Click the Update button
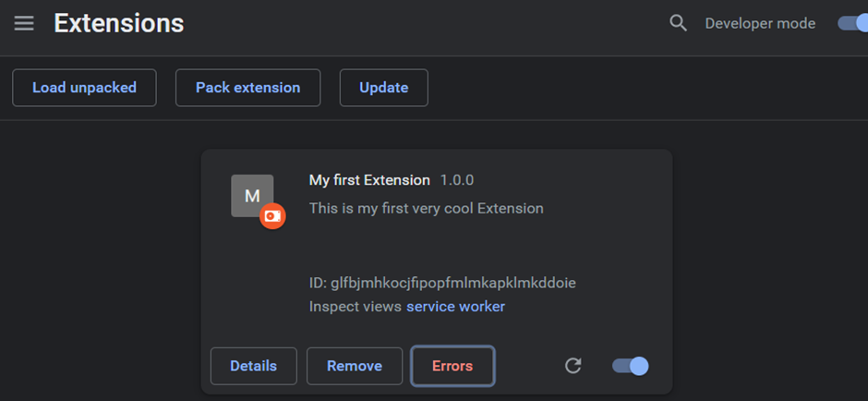 pyautogui.click(x=383, y=88)
